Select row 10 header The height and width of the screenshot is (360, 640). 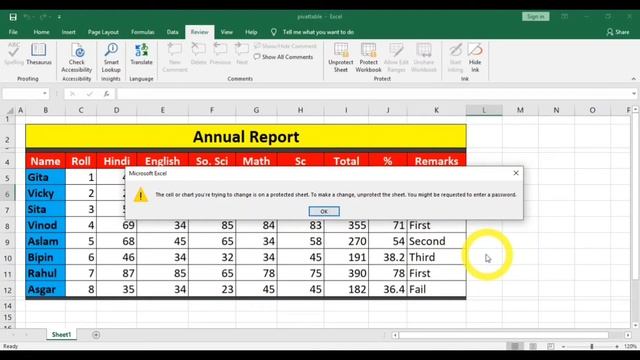point(7,258)
